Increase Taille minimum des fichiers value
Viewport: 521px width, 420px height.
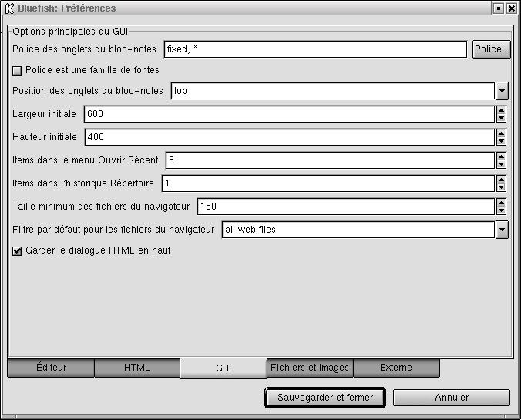tap(501, 203)
